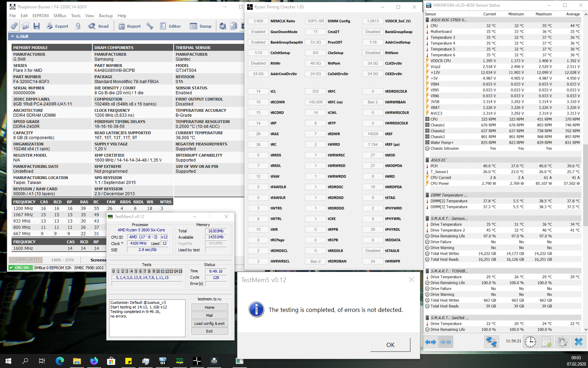Launch Microsoft Edge from the taskbar
The image size is (588, 368).
tap(60, 361)
